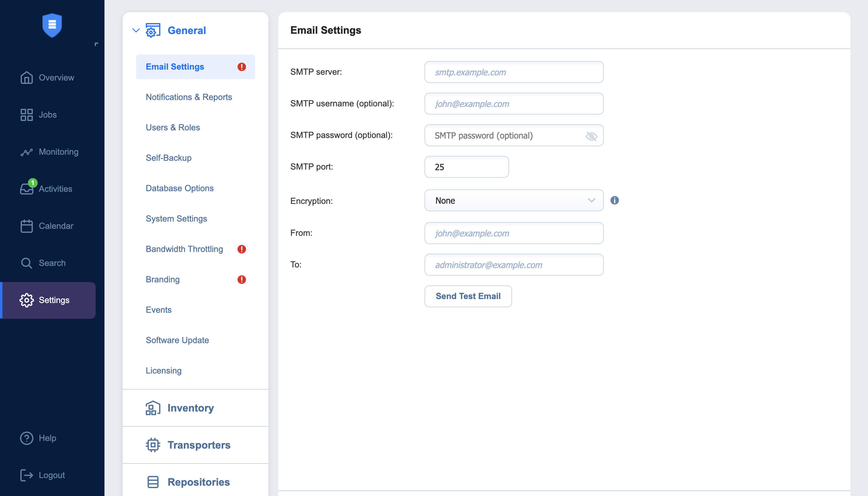The height and width of the screenshot is (496, 868).
Task: Click the shield logo icon
Action: (x=52, y=25)
